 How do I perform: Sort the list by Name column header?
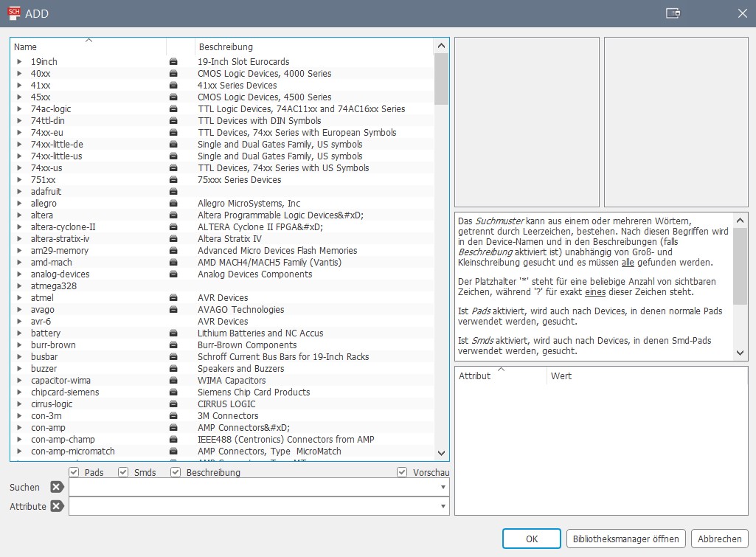tap(89, 46)
